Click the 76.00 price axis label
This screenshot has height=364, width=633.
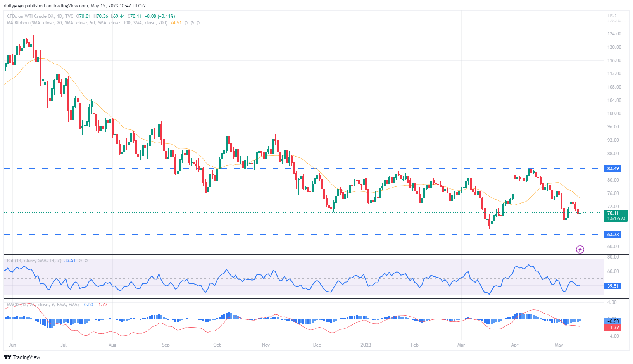[x=613, y=193]
